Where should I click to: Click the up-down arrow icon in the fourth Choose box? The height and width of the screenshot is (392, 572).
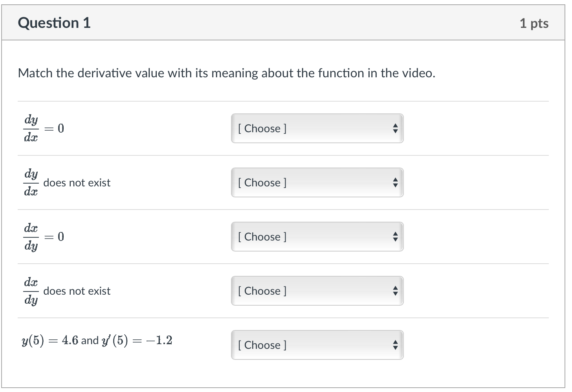tap(395, 291)
